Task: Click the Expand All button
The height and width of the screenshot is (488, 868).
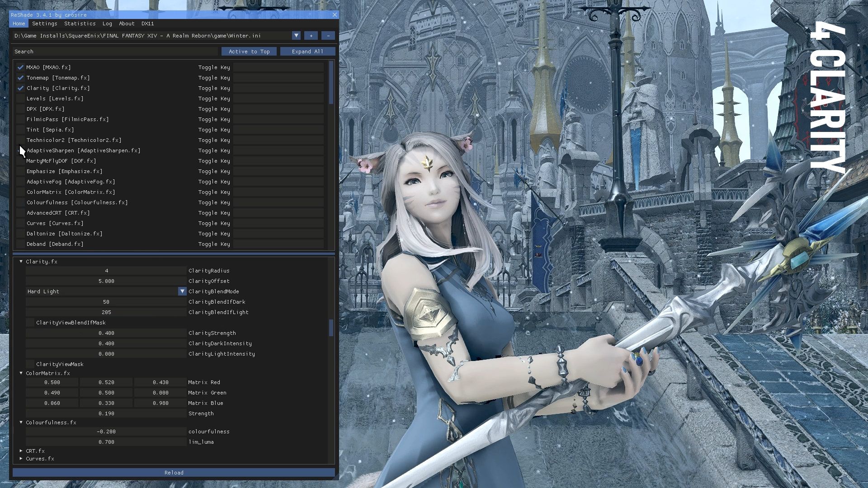Action: (x=307, y=52)
